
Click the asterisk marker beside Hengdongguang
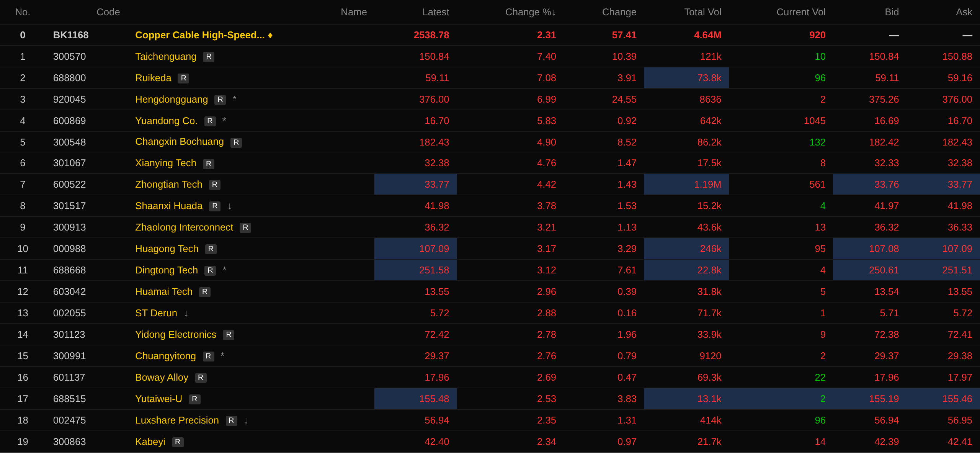point(235,99)
